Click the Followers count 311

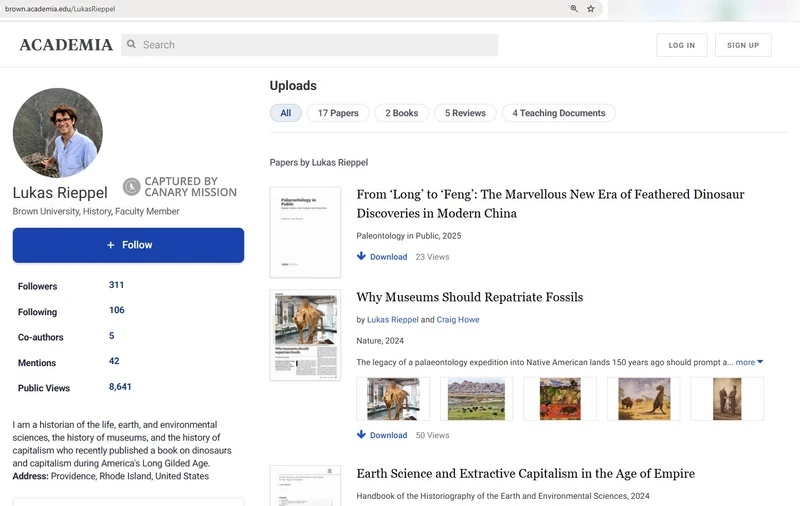[116, 285]
